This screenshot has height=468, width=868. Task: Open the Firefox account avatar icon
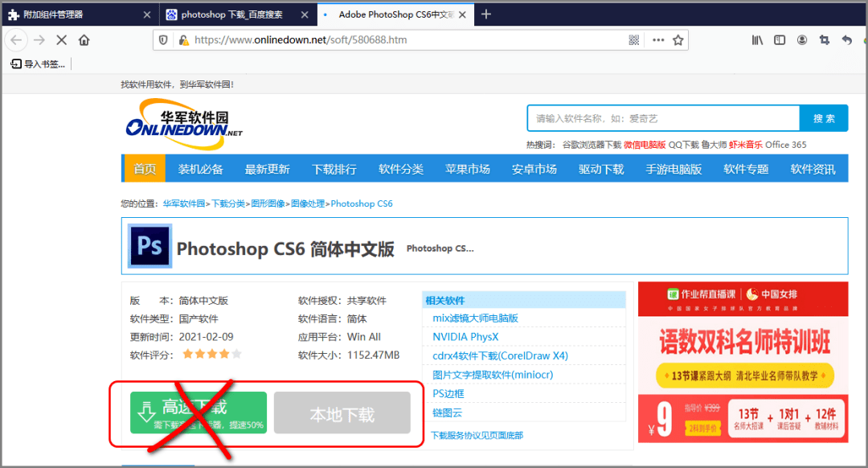pyautogui.click(x=801, y=40)
